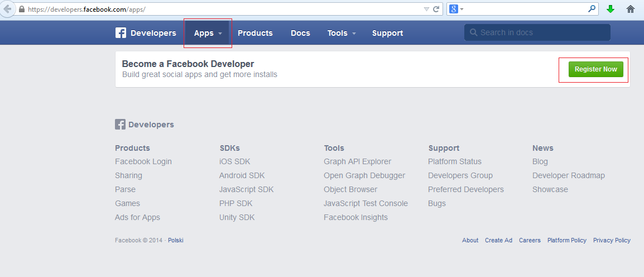Screen dimensions: 644x277
Task: Switch language via Polski link
Action: [x=176, y=241]
